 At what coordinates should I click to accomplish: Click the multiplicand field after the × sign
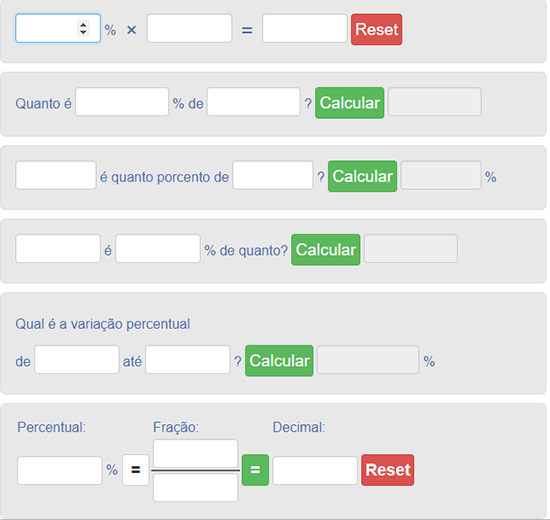click(x=189, y=28)
